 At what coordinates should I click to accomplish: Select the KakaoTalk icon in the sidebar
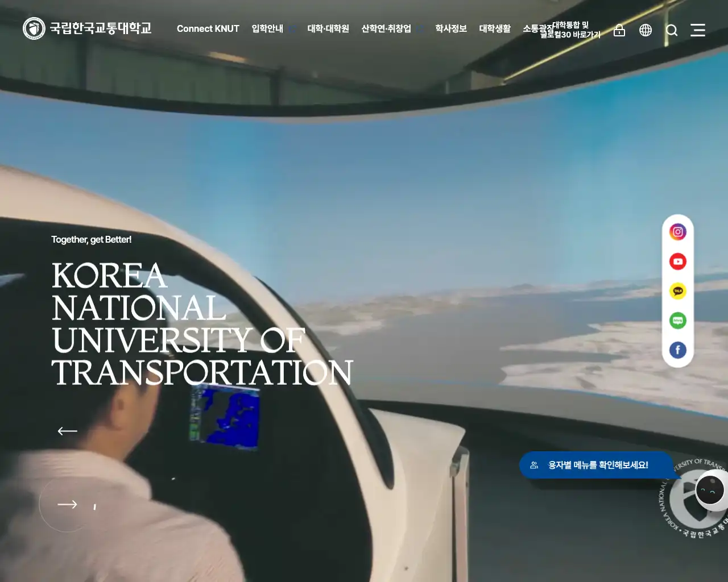coord(677,291)
